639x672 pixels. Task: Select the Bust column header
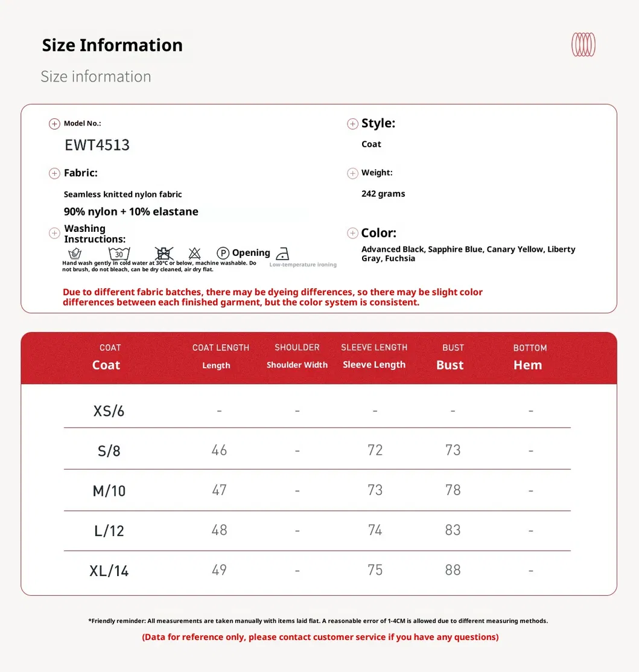click(x=451, y=357)
